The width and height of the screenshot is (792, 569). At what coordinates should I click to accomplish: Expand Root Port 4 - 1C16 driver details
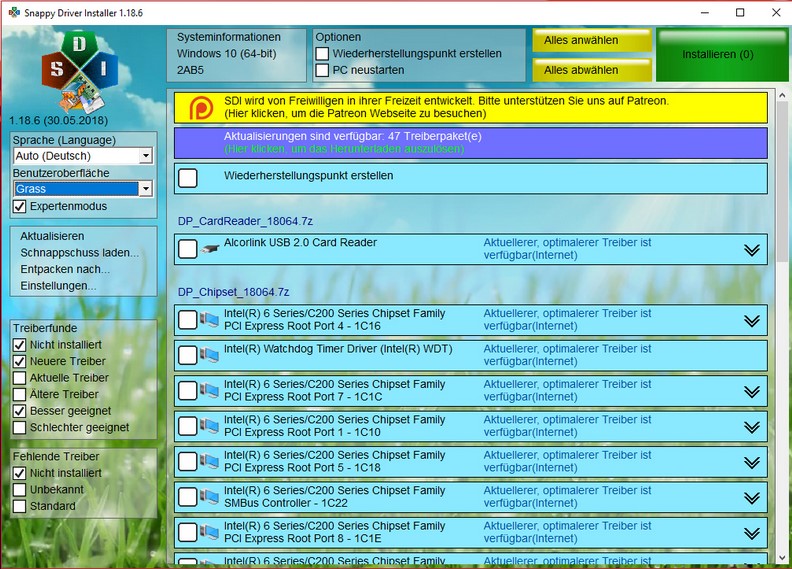(752, 321)
